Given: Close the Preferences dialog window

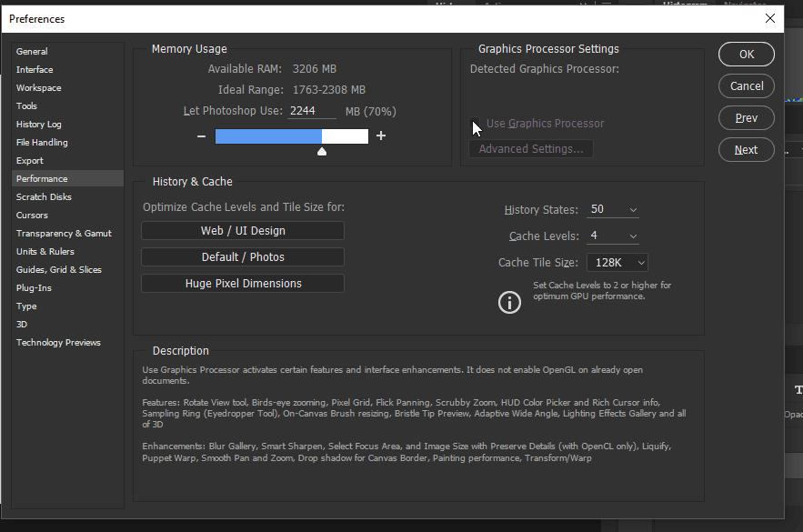Looking at the screenshot, I should [770, 18].
